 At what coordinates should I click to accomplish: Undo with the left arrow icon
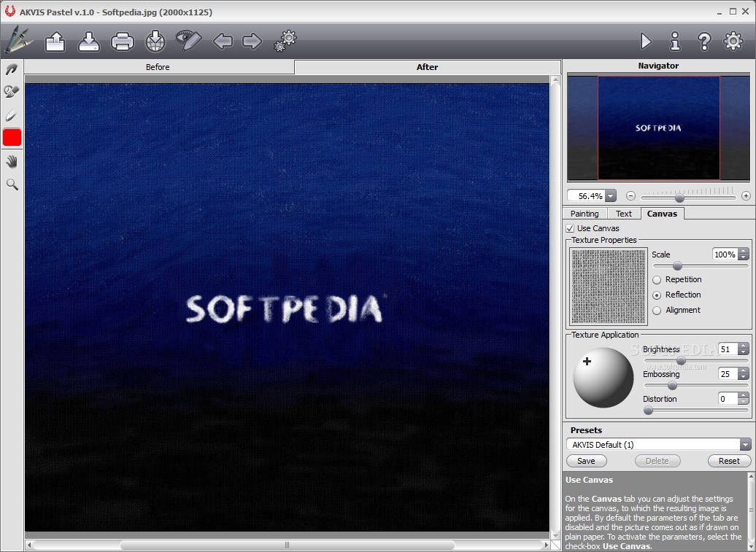click(223, 42)
